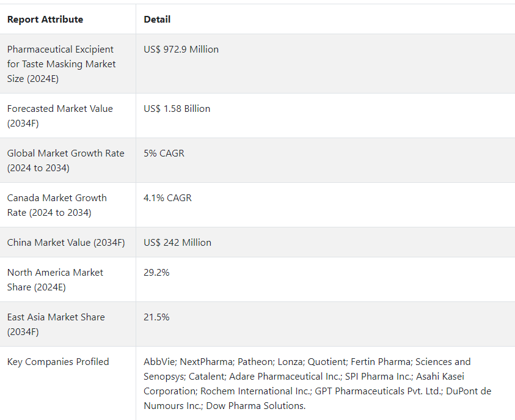Select North America Market Share label
The width and height of the screenshot is (515, 420).
tap(55, 280)
